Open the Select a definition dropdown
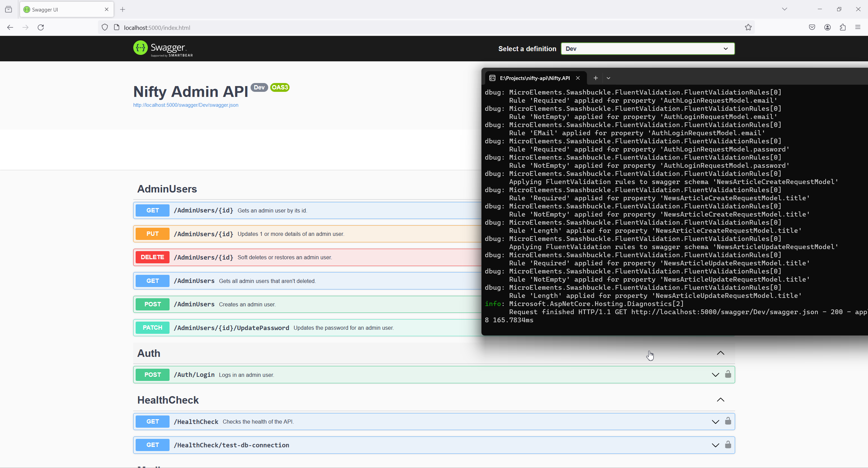This screenshot has height=468, width=868. pyautogui.click(x=648, y=49)
